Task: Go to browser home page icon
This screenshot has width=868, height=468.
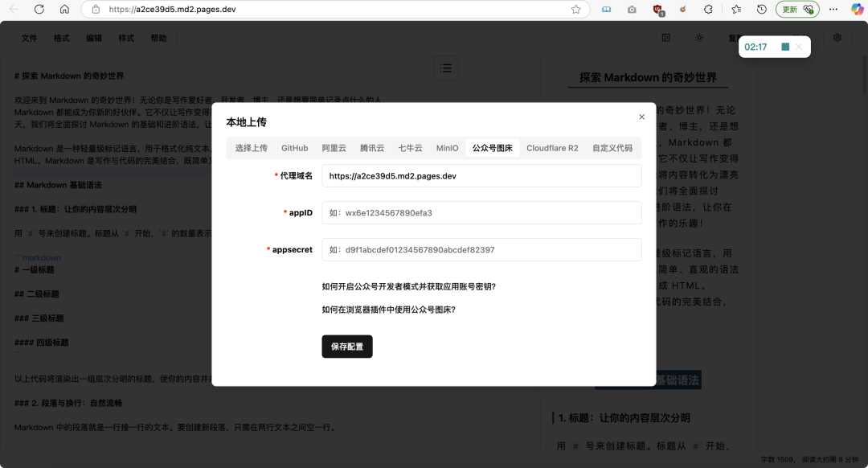Action: tap(65, 9)
